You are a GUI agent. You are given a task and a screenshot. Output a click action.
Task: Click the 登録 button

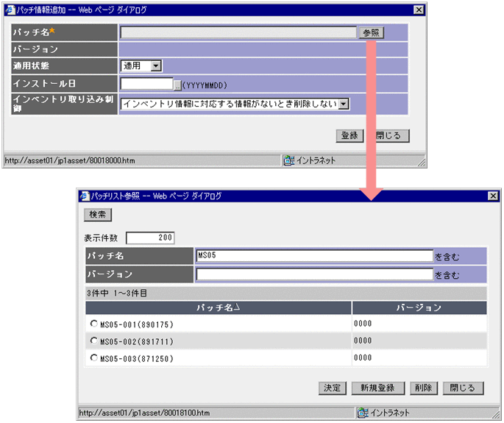pos(349,135)
